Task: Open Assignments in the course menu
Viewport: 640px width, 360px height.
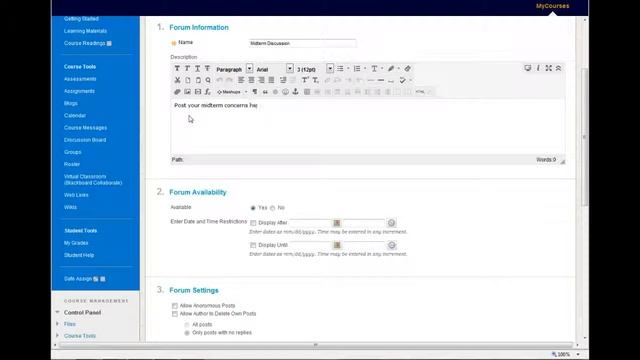Action: (x=79, y=91)
